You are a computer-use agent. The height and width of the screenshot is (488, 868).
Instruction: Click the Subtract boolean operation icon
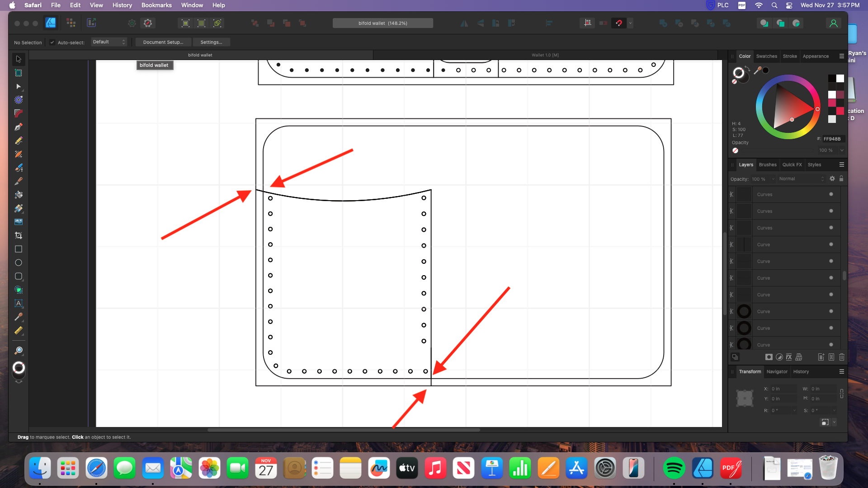tap(679, 23)
